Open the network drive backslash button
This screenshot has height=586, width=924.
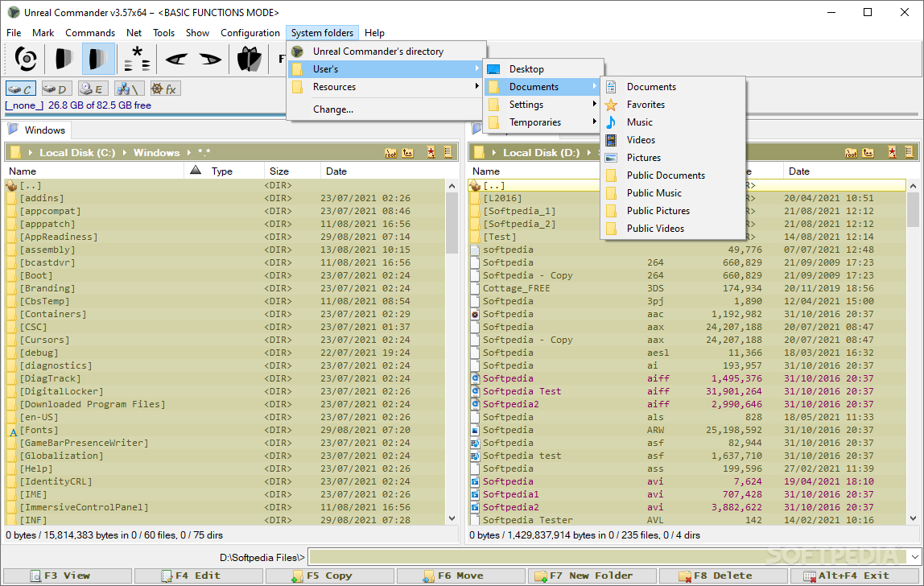[129, 89]
